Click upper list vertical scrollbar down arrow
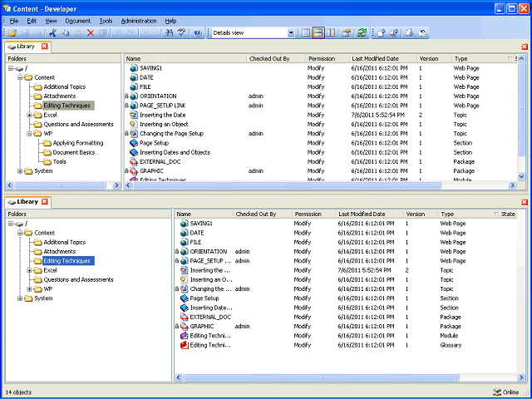Image resolution: width=532 pixels, height=399 pixels. (522, 175)
